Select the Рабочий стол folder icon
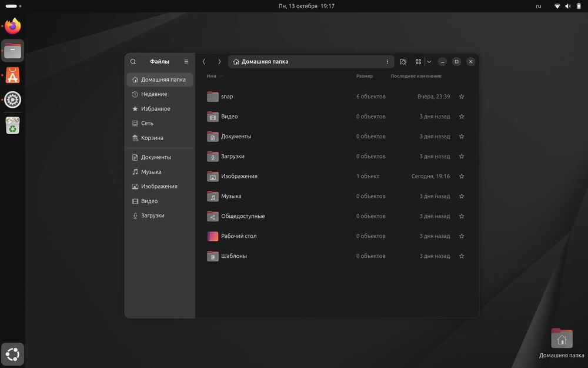588x368 pixels. click(213, 236)
